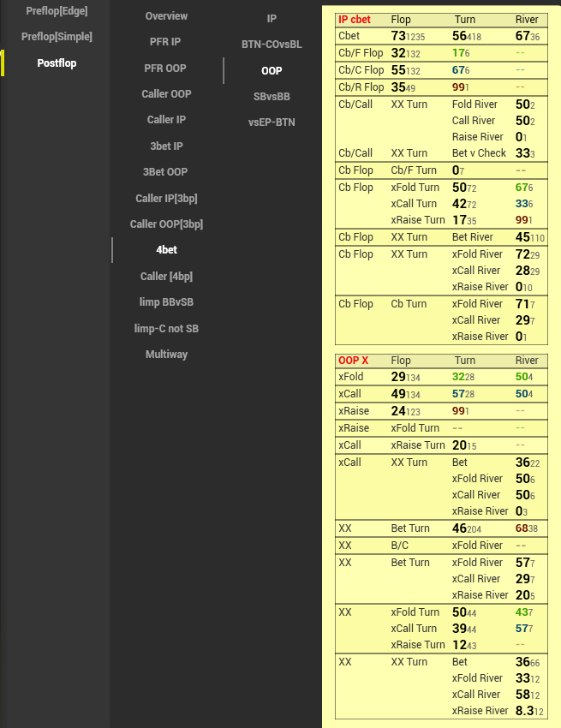Click the red IP cbet table header
This screenshot has height=728, width=561.
pos(355,19)
